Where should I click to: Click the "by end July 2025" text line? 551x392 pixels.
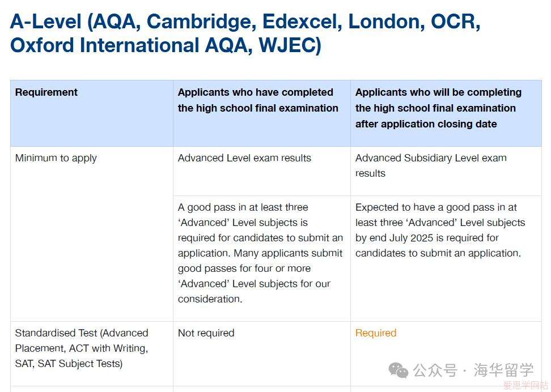(427, 238)
